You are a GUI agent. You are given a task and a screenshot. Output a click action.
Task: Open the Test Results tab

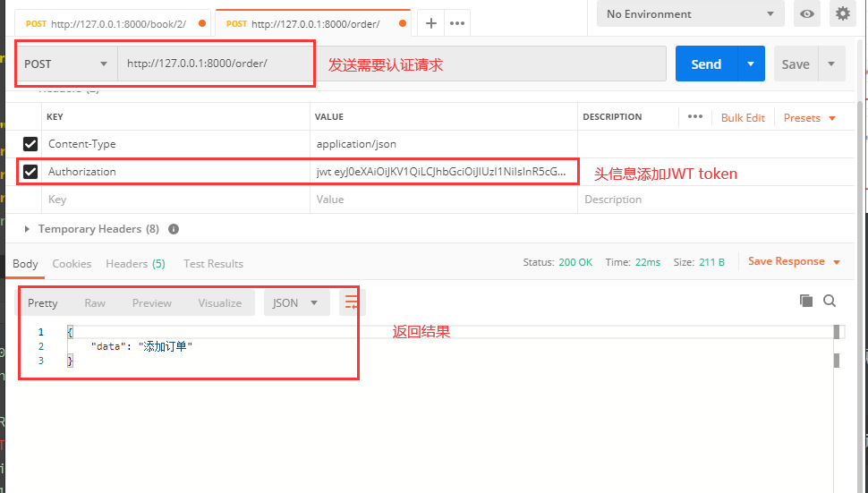pyautogui.click(x=213, y=264)
